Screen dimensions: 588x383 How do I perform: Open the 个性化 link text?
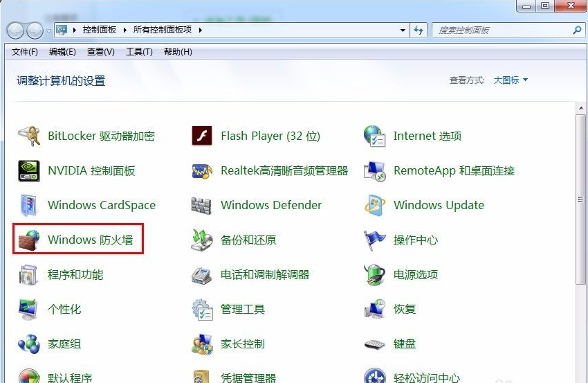64,309
